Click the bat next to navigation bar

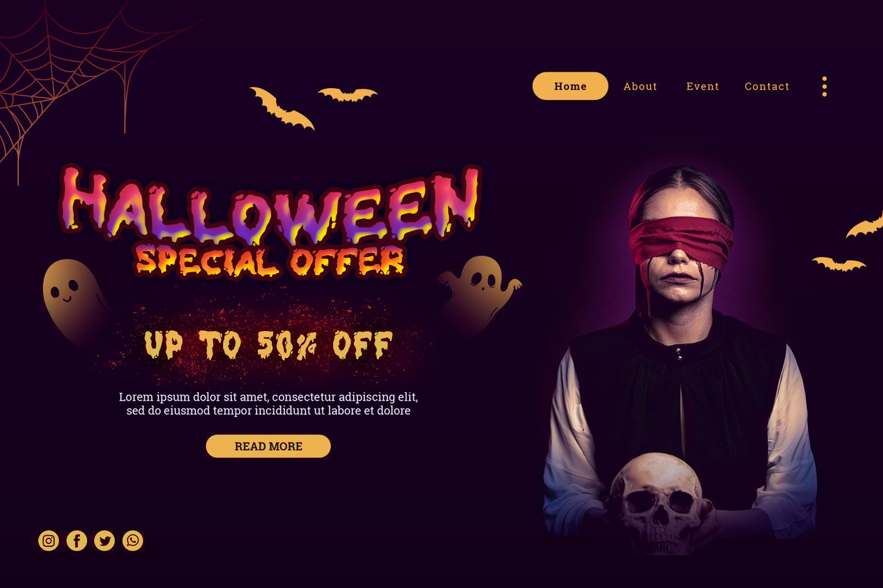click(347, 95)
